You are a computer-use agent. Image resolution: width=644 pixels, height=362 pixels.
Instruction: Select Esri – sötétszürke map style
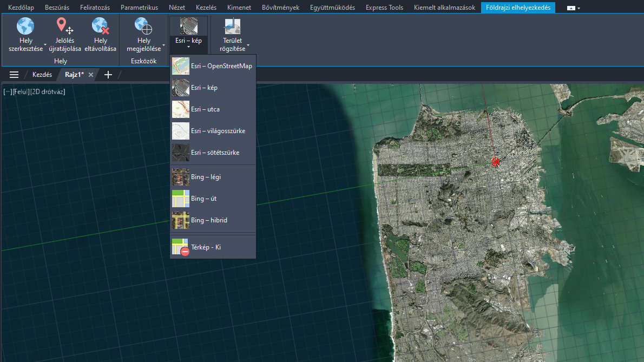pos(213,153)
